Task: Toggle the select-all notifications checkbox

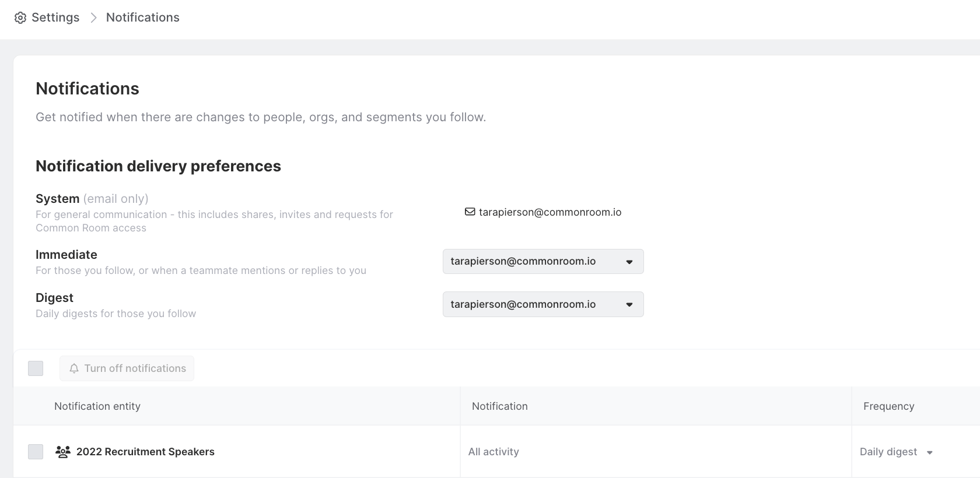Action: click(36, 368)
